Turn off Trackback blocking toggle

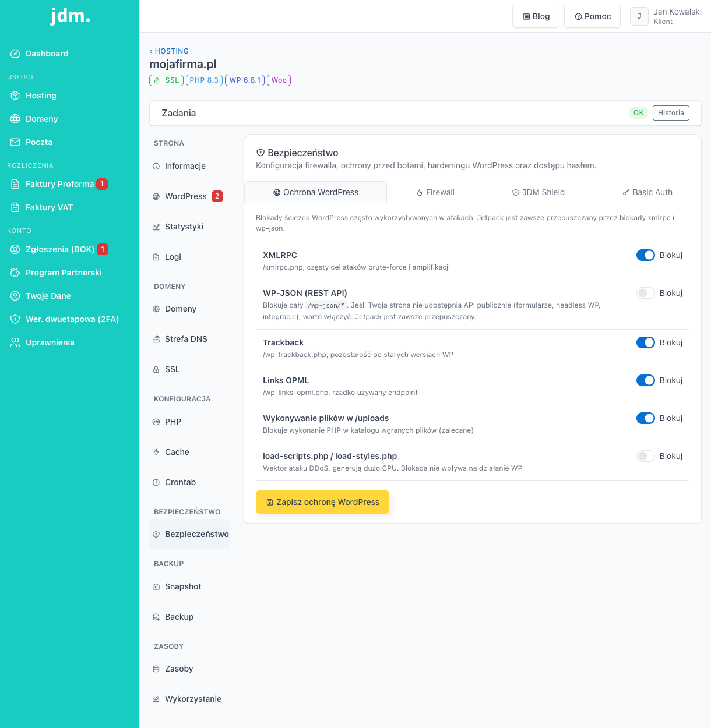646,342
